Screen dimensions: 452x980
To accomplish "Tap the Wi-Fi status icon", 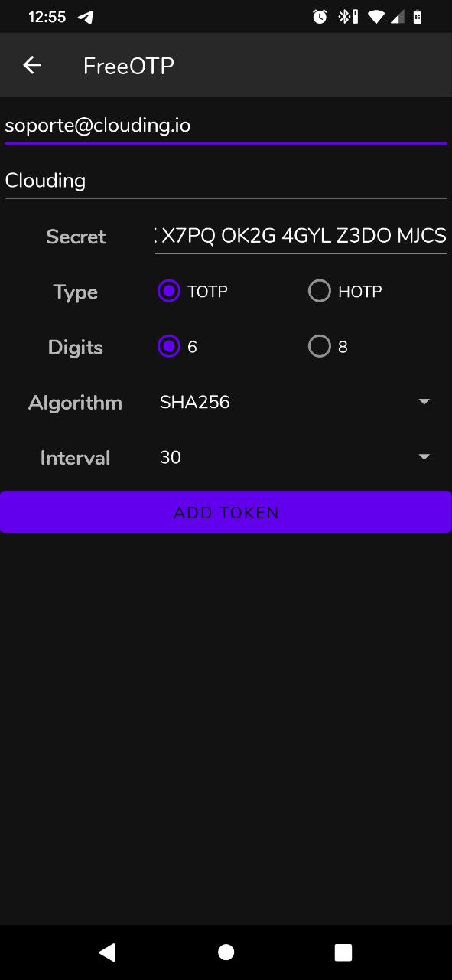I will click(x=376, y=17).
